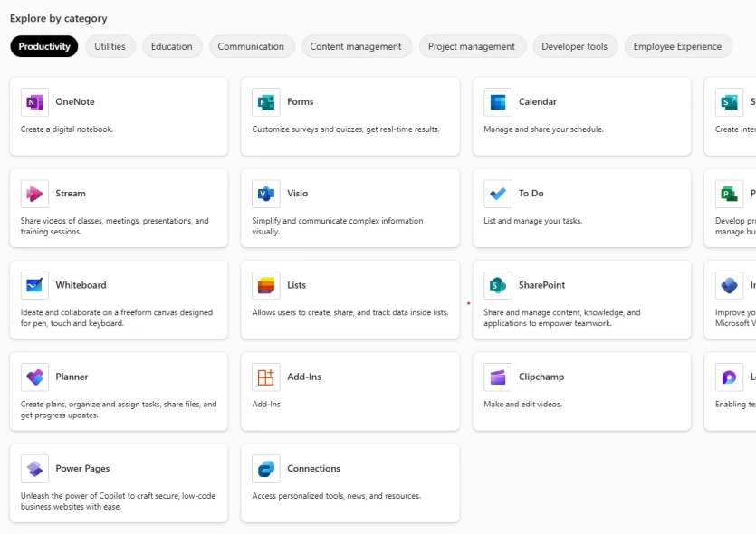The width and height of the screenshot is (756, 534).
Task: Show the Employee Experience category
Action: [677, 46]
